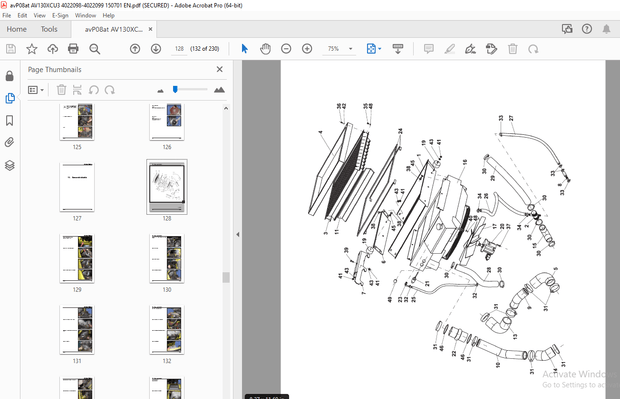Adjust the thumbnail size slider handle

click(175, 89)
